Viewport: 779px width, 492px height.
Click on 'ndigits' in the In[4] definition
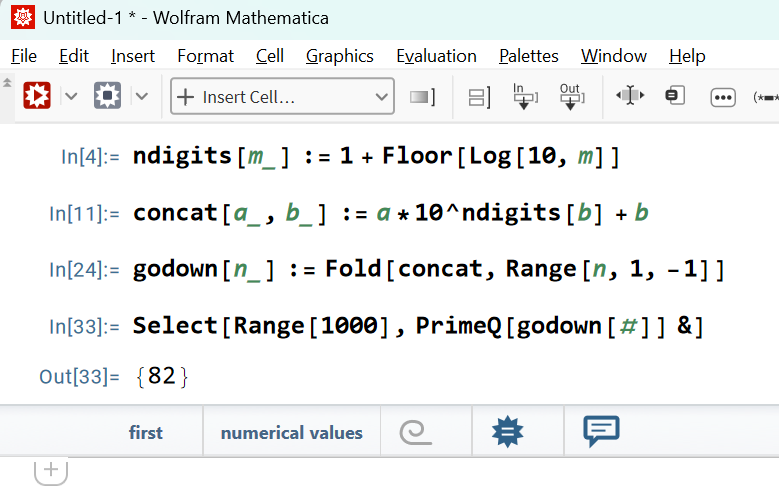point(182,157)
